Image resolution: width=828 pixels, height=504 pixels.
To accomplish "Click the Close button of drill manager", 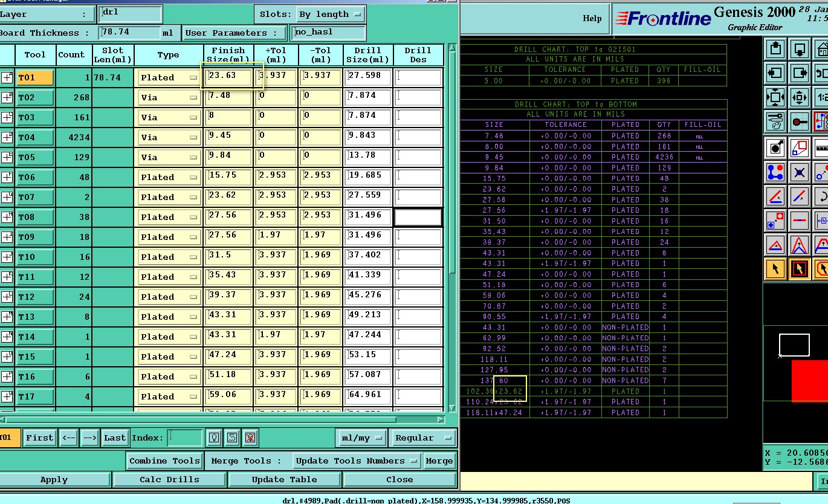I will (399, 480).
